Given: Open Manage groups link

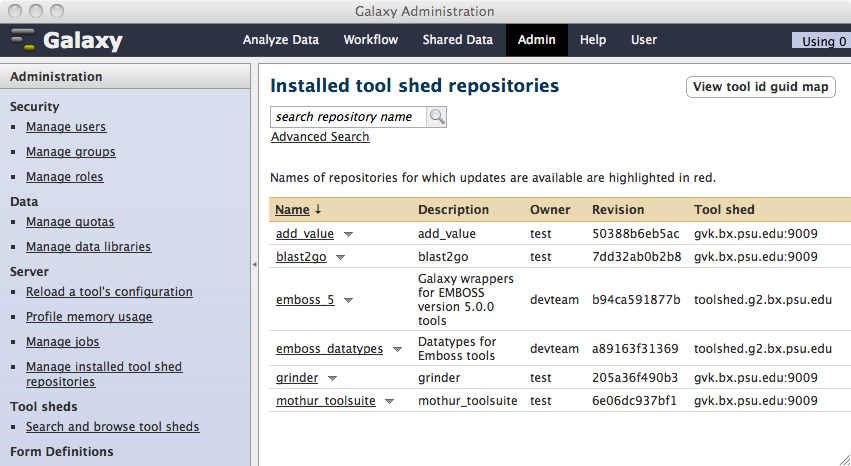Looking at the screenshot, I should [71, 152].
